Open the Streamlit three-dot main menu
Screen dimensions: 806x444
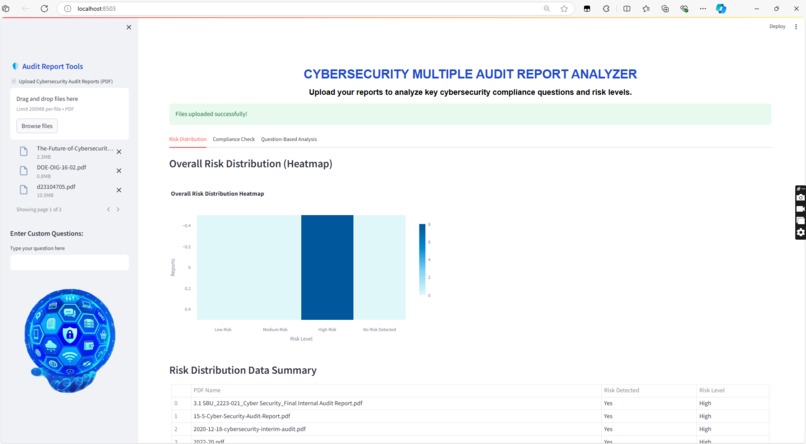(x=796, y=26)
